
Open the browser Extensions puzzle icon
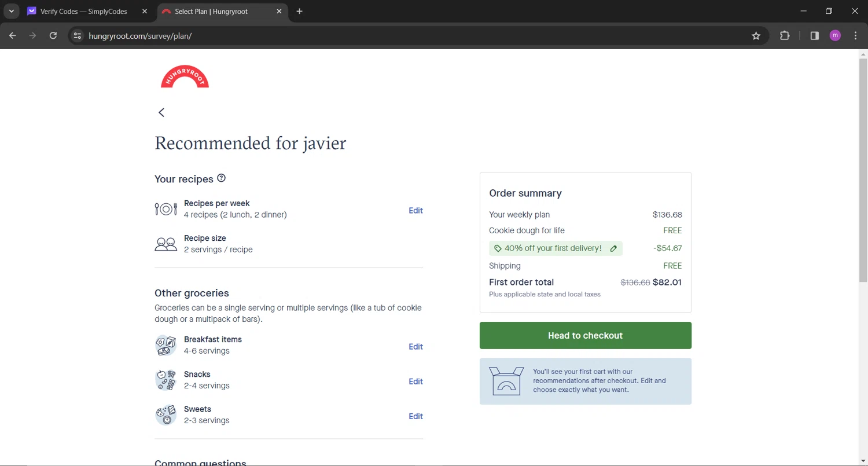(785, 36)
